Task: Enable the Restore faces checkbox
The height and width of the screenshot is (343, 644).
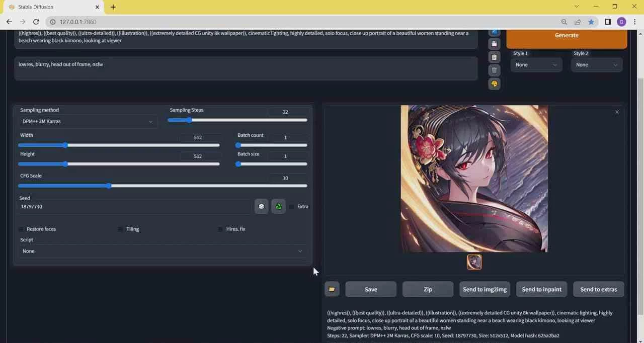Action: point(21,229)
